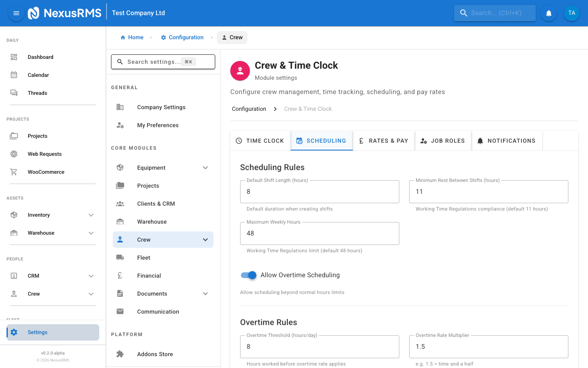
Task: Expand the Inventory sidebar section
Action: (91, 215)
